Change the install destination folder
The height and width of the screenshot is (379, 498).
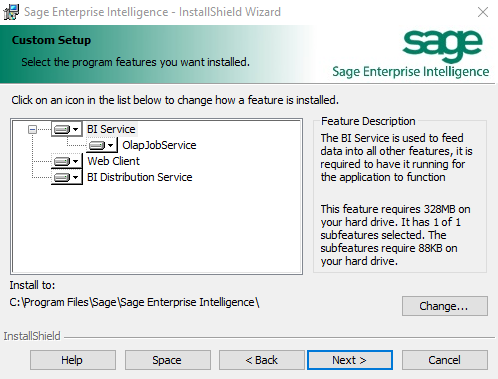coord(445,306)
